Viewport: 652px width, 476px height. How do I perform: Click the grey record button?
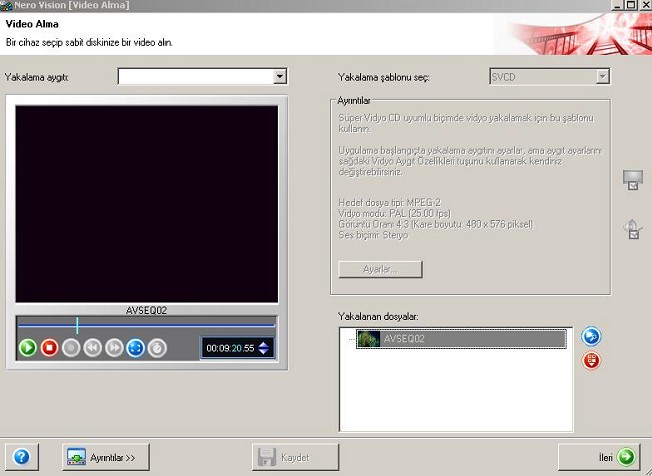click(71, 348)
